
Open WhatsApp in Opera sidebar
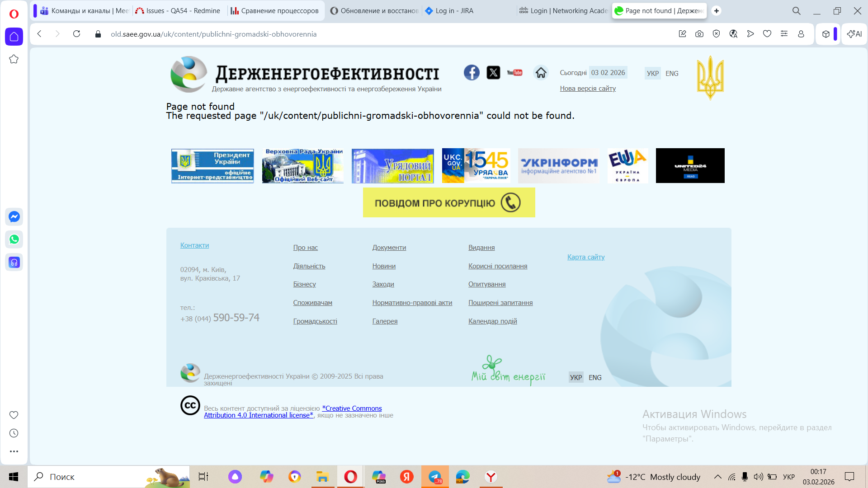pyautogui.click(x=14, y=239)
